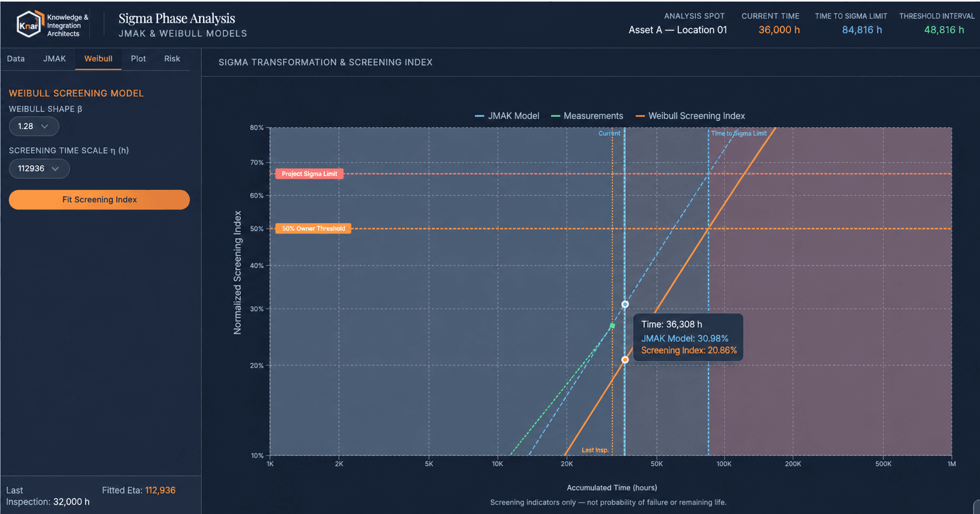Click the 50% Owner Threshold label
The width and height of the screenshot is (980, 514).
click(313, 229)
